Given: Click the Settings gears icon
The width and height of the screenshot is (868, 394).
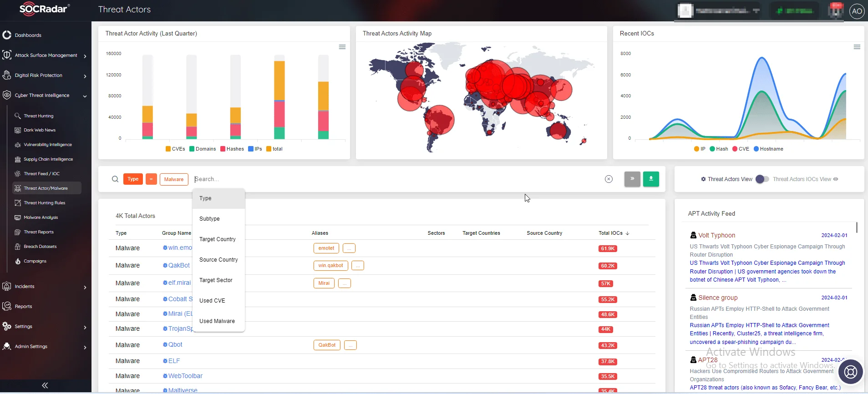Looking at the screenshot, I should [x=7, y=326].
